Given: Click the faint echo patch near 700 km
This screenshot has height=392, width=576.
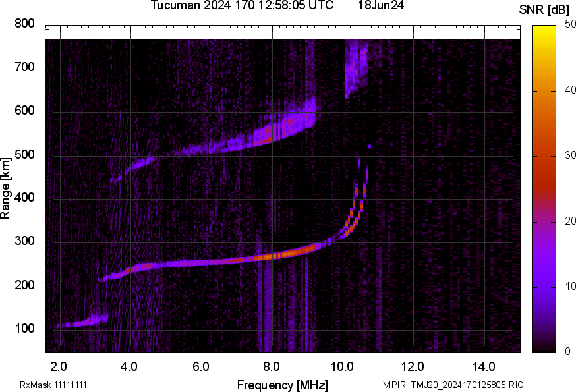Looking at the screenshot, I should point(357,70).
